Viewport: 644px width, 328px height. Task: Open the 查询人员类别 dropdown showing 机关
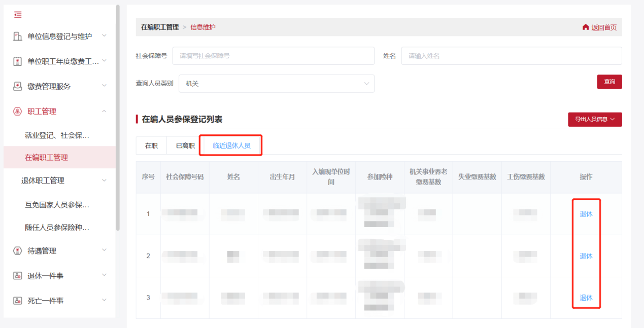click(277, 84)
